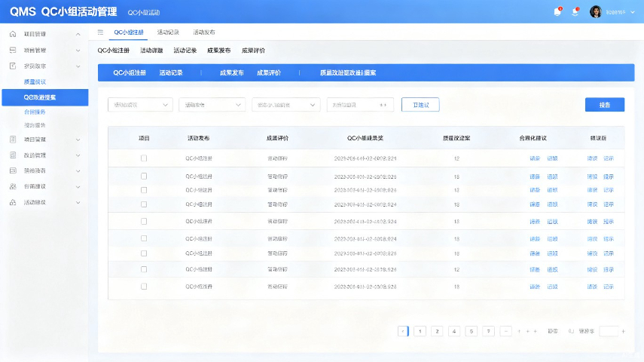Image resolution: width=644 pixels, height=362 pixels.
Task: Open the third filter dropdown above the table
Action: click(286, 105)
